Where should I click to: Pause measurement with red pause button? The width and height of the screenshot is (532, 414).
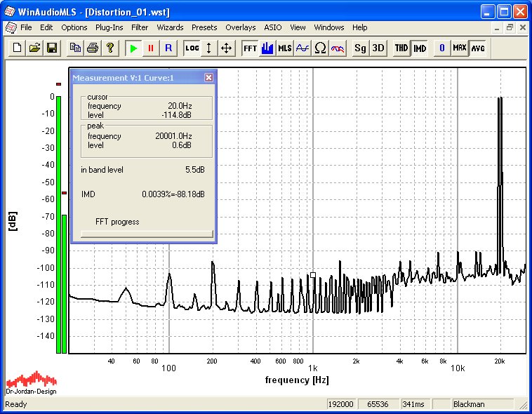pos(151,48)
